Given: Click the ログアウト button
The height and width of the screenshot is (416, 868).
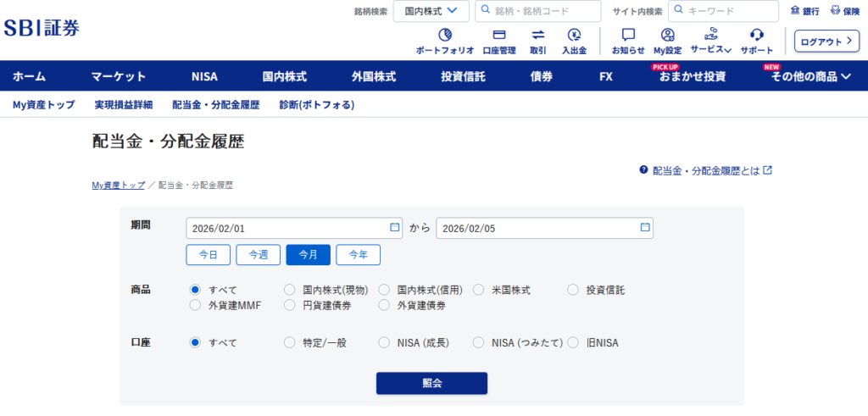Looking at the screenshot, I should [821, 41].
